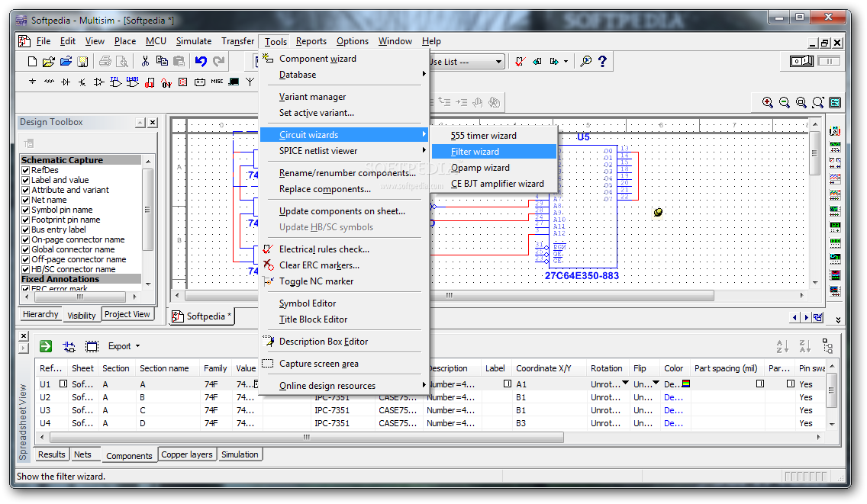
Task: Click the Electrical rules check menu item
Action: pos(346,249)
